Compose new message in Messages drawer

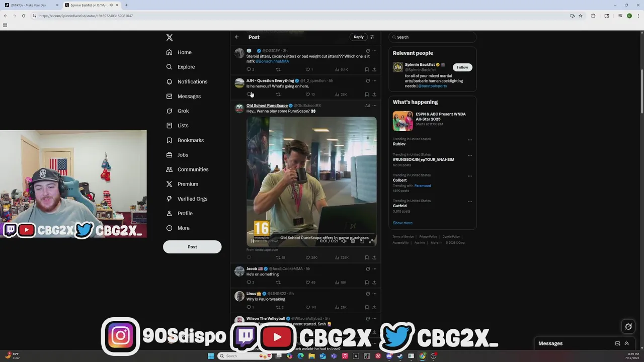pyautogui.click(x=617, y=343)
